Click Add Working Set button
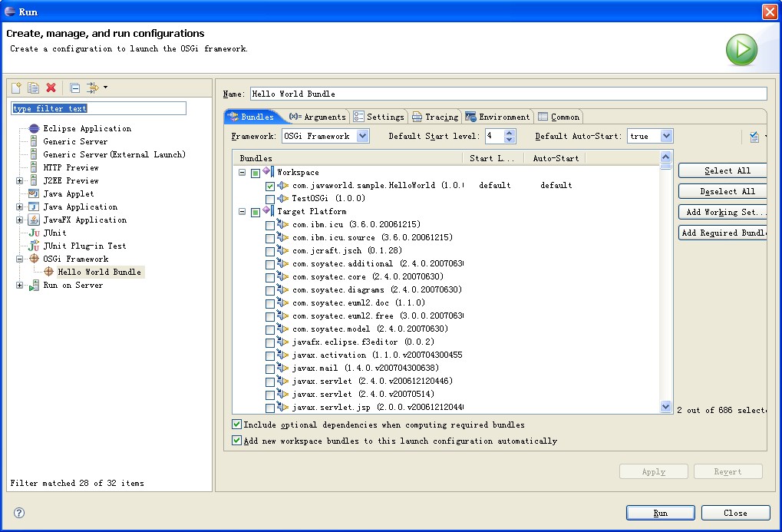 coord(723,212)
